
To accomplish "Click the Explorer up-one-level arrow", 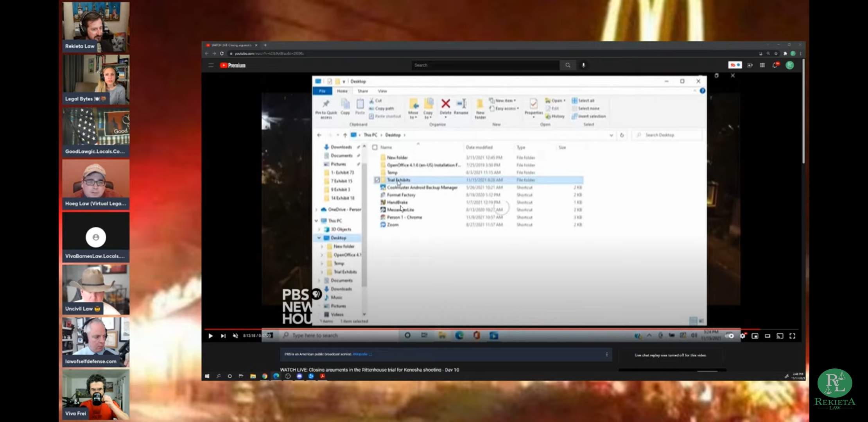I will tap(345, 135).
